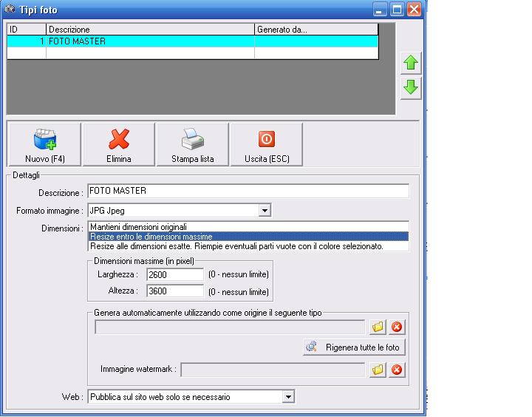Click the source type field under Genera automaticamente
The width and height of the screenshot is (532, 417).
point(230,327)
